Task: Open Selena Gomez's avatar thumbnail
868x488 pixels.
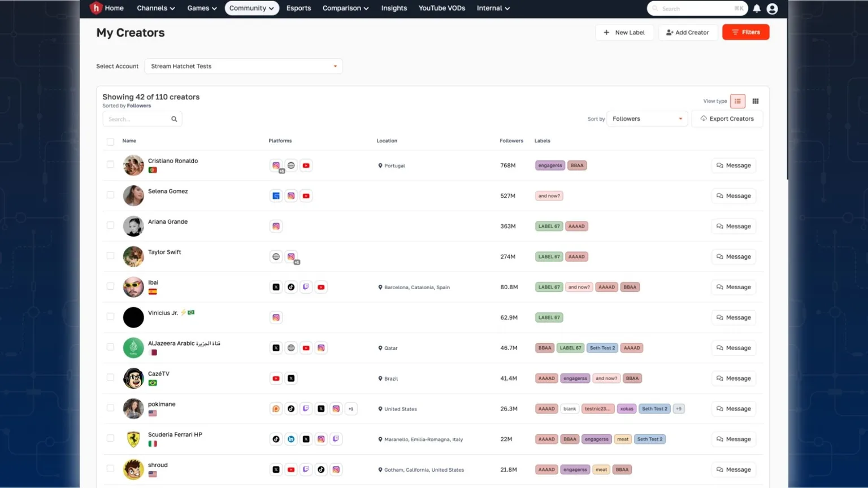Action: click(x=133, y=195)
